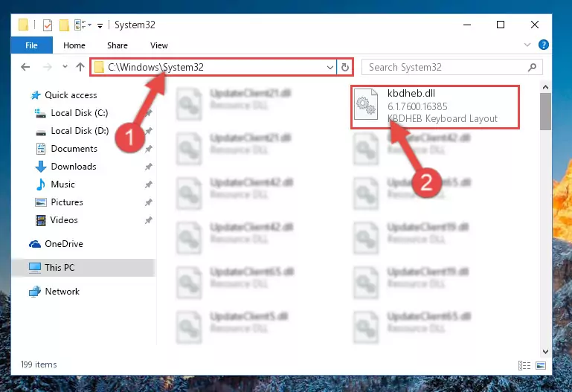Select the kbdheb.dll file icon
Screen dimensions: 572x392
[366, 105]
